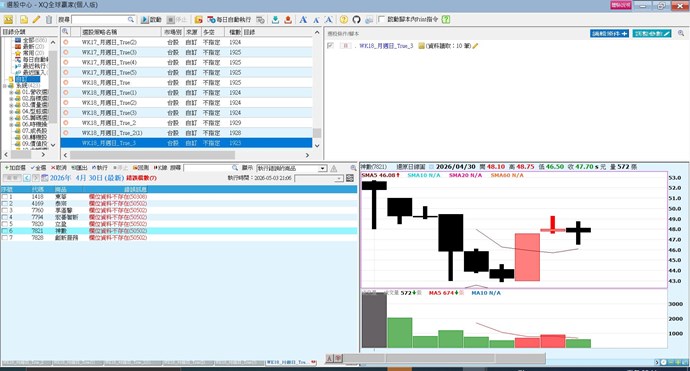This screenshot has width=690, height=371.
Task: Expand the 04.型態 system folder
Action: click(x=11, y=112)
